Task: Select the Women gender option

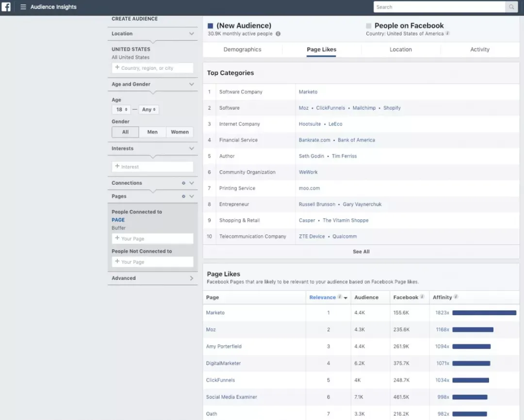Action: (180, 132)
